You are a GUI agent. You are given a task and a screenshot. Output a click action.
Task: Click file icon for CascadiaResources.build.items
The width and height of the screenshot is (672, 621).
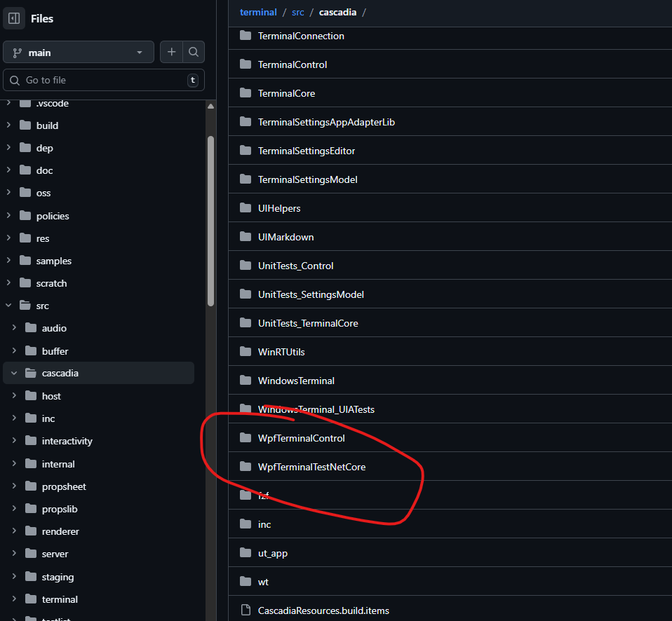245,610
